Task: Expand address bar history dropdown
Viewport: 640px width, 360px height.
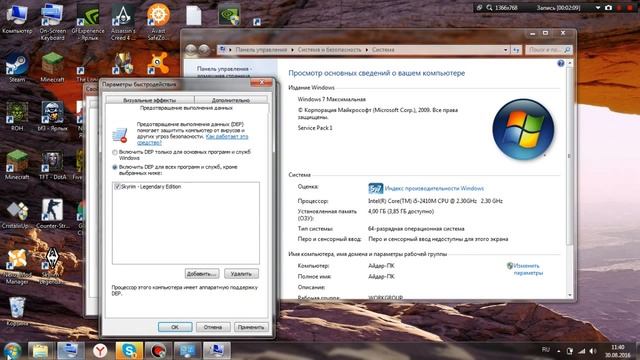Action: pos(506,50)
